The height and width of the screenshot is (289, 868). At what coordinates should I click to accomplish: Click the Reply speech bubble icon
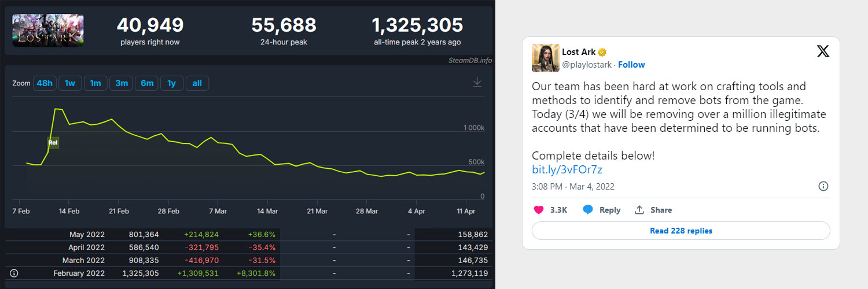(x=588, y=210)
